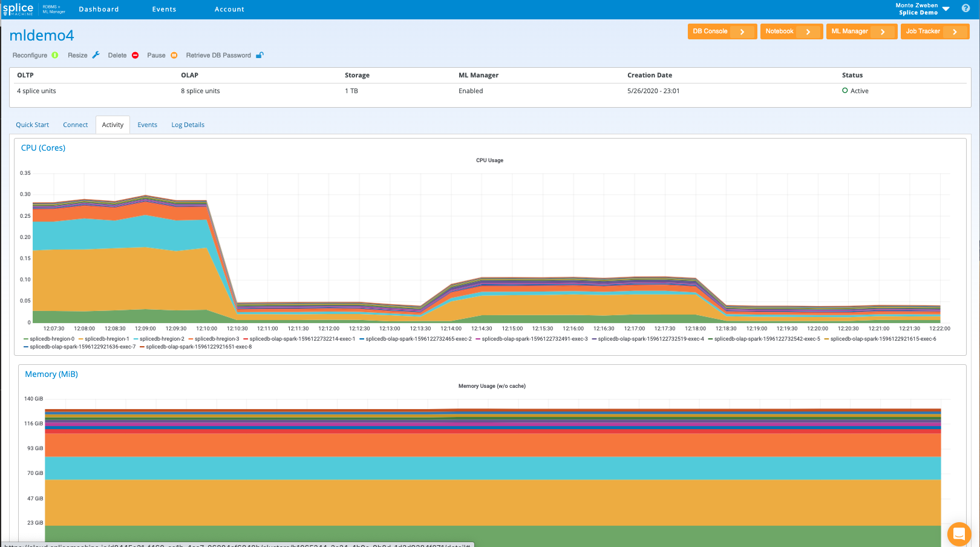Select the Activity tab
This screenshot has height=547, width=980.
113,125
